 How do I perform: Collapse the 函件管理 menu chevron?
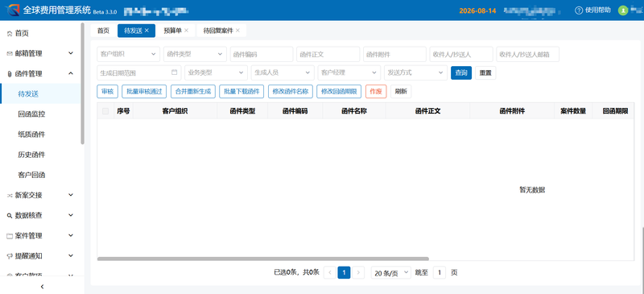[71, 73]
